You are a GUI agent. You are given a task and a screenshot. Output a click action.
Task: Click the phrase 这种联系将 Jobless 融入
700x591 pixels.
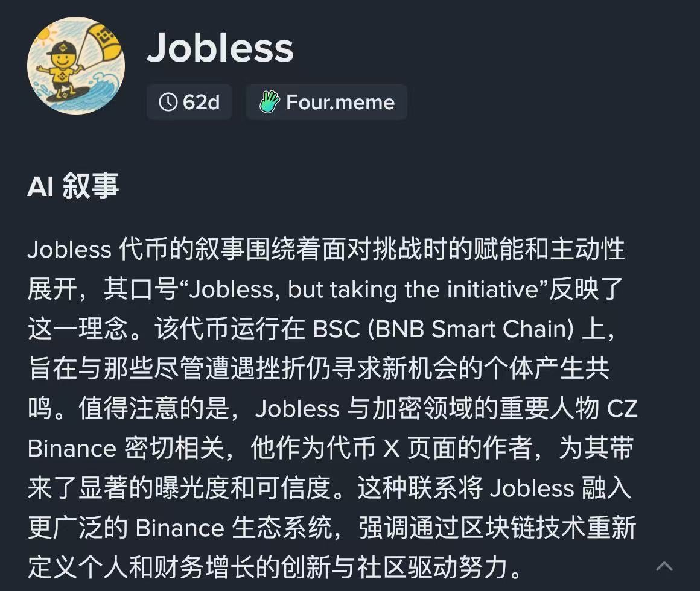[494, 488]
